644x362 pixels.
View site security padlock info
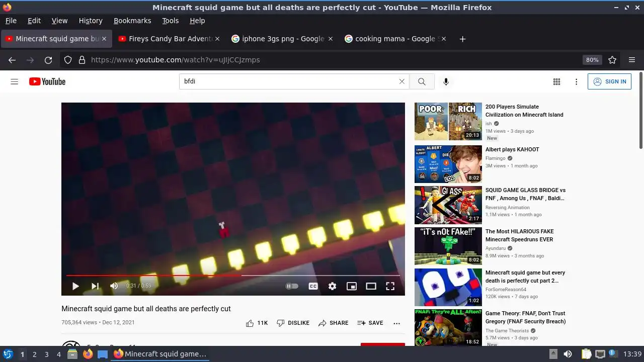[82, 60]
